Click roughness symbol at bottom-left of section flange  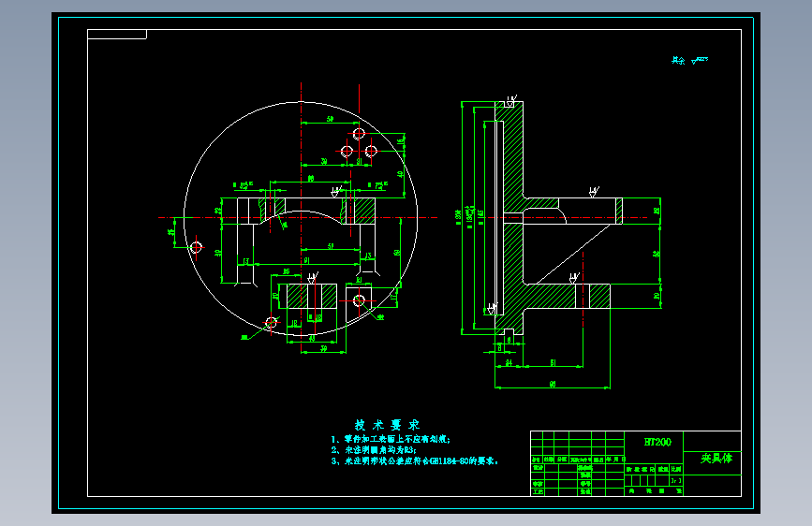pos(492,309)
